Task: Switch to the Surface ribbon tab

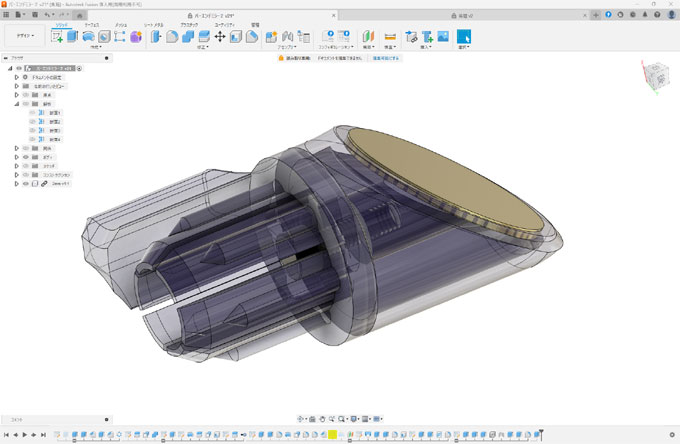Action: pyautogui.click(x=91, y=21)
